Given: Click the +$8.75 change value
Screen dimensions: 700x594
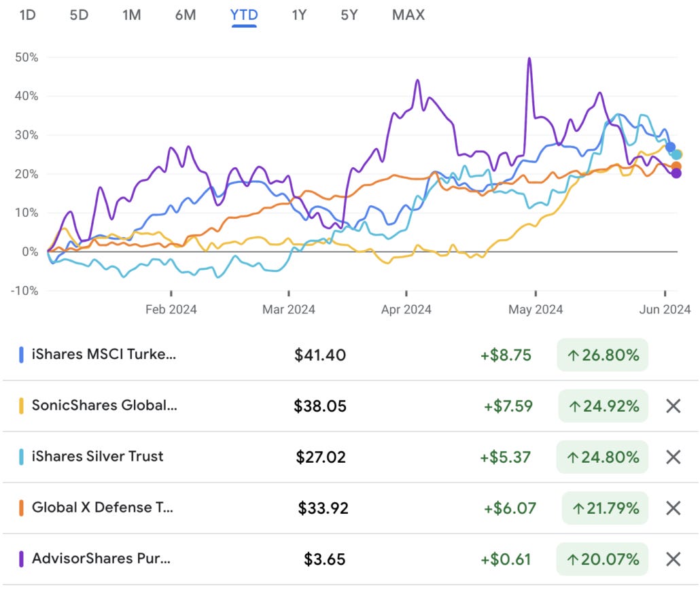Looking at the screenshot, I should 506,355.
